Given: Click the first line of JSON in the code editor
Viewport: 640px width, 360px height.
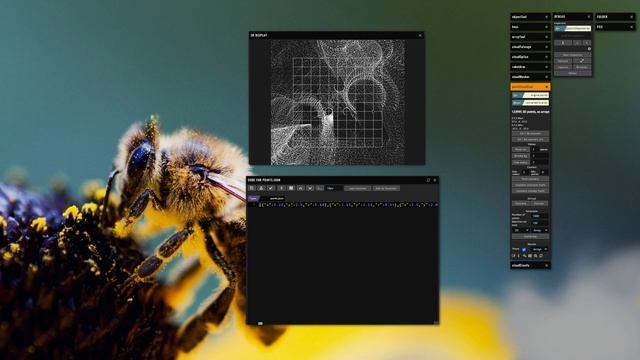Looking at the screenshot, I should point(349,204).
